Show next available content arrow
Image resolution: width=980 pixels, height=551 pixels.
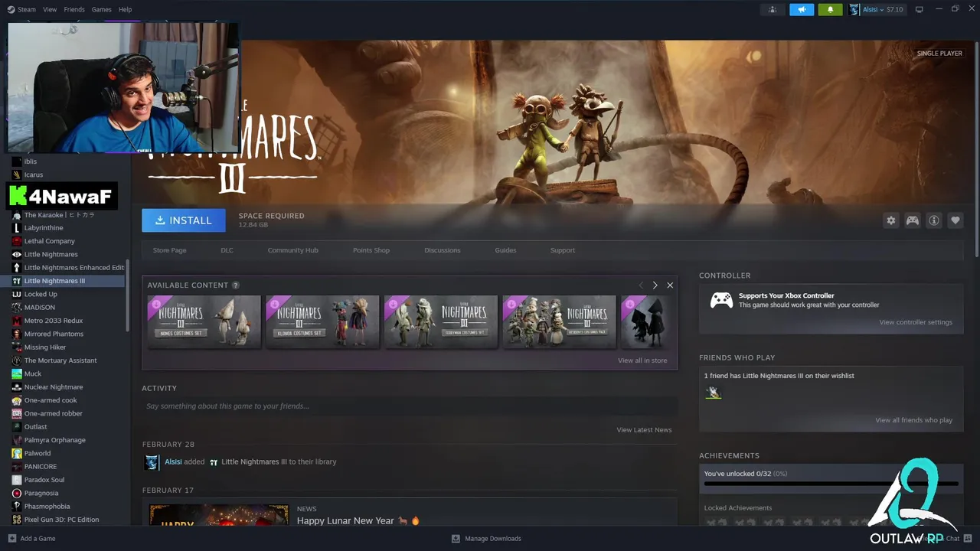coord(655,285)
